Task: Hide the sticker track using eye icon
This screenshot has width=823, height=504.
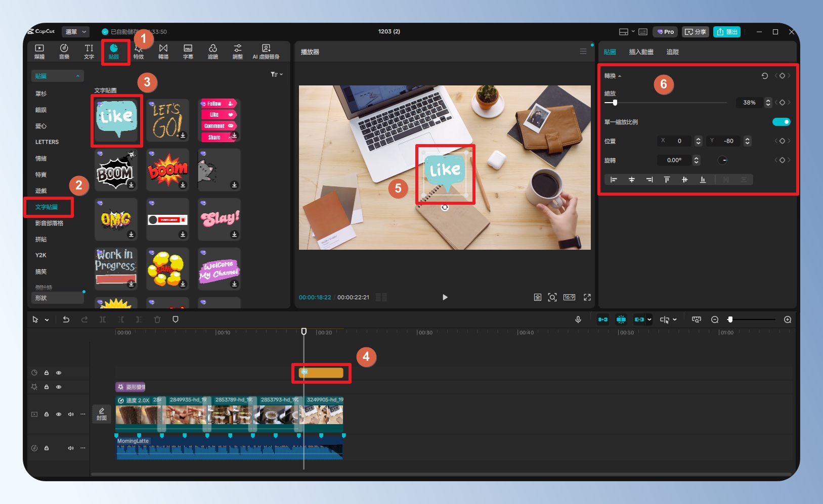Action: click(x=59, y=373)
